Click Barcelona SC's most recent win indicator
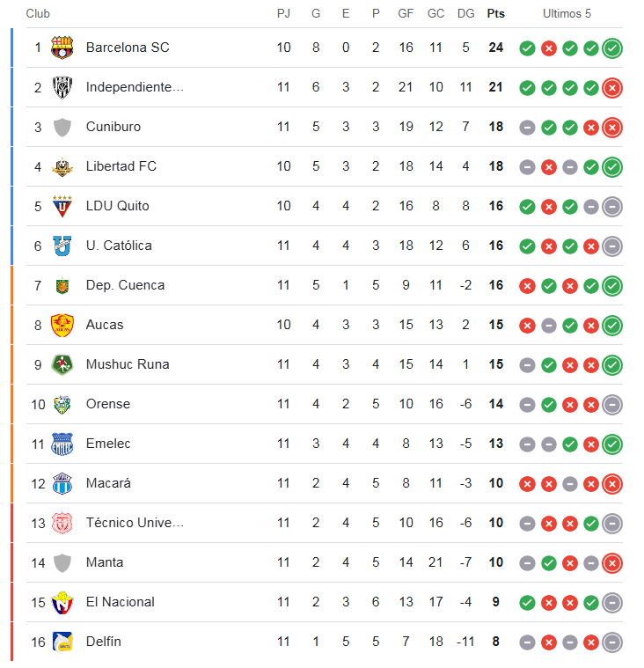The width and height of the screenshot is (644, 668). tap(612, 48)
